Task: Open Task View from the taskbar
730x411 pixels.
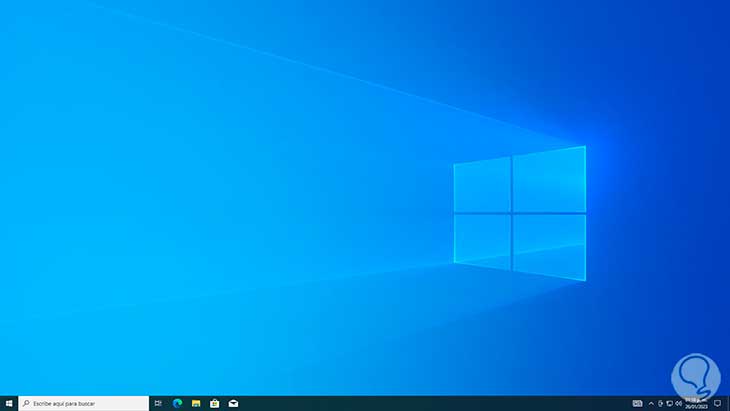Action: (x=158, y=403)
